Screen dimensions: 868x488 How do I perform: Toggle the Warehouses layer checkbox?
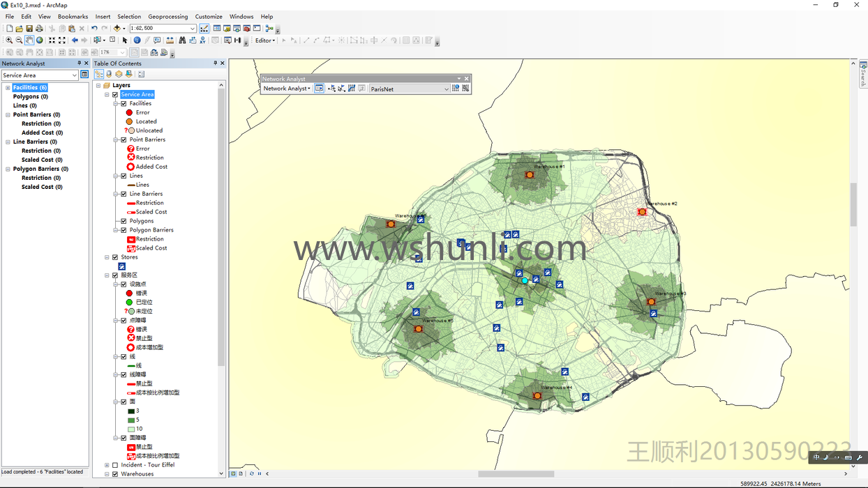(115, 474)
